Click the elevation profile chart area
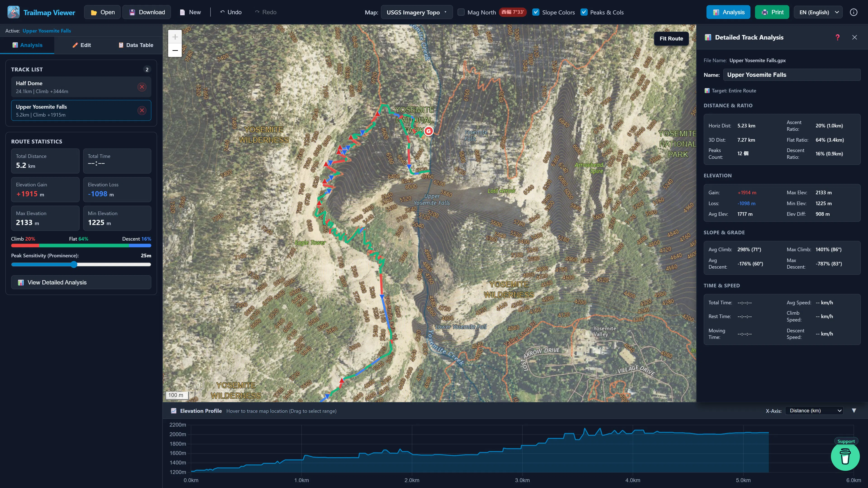This screenshot has width=868, height=488. (x=522, y=449)
